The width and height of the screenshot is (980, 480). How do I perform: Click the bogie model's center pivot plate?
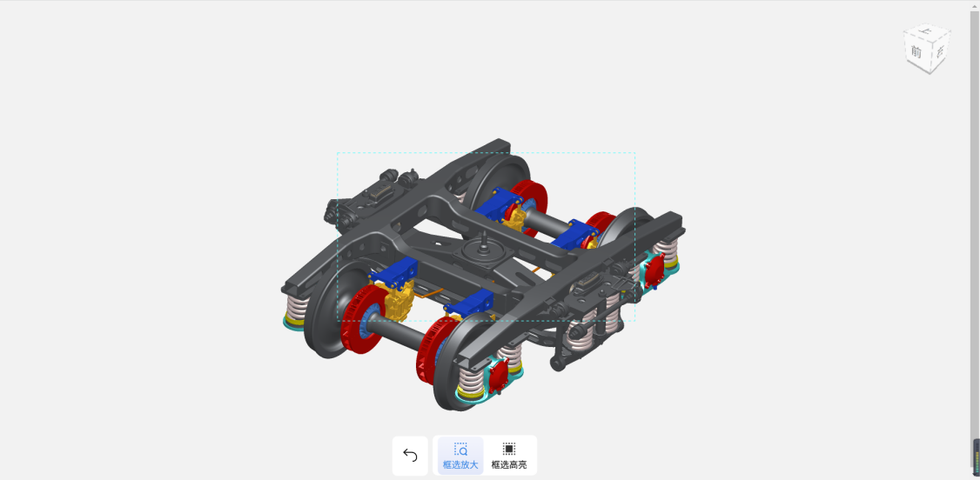(x=485, y=251)
